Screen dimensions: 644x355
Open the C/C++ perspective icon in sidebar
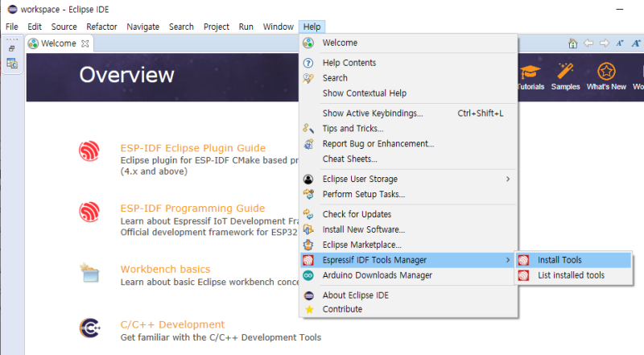click(x=12, y=63)
